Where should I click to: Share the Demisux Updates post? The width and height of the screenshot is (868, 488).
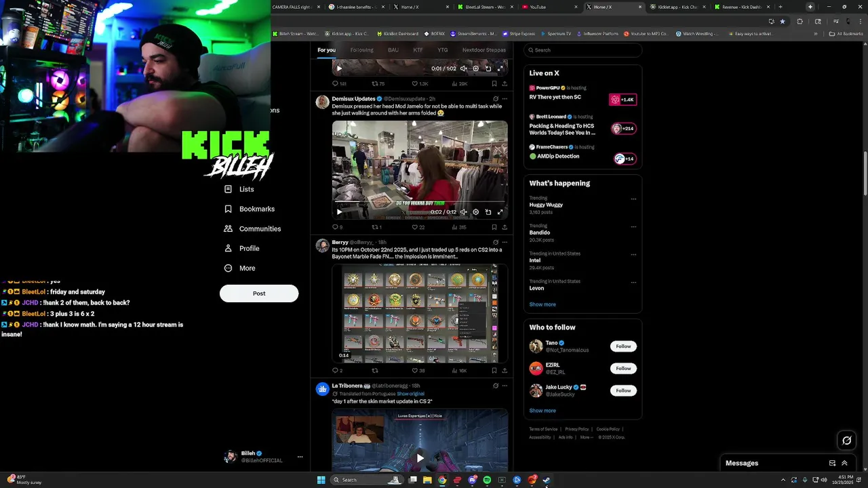tap(505, 227)
